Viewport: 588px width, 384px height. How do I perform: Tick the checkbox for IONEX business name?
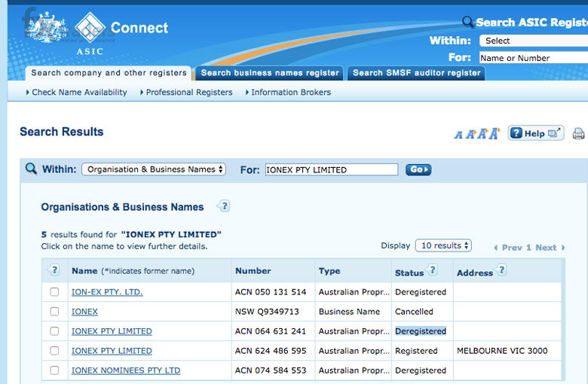click(x=54, y=311)
